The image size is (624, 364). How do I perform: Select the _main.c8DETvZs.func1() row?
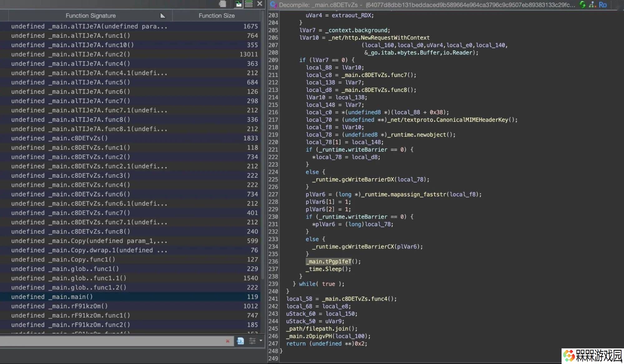coord(130,147)
